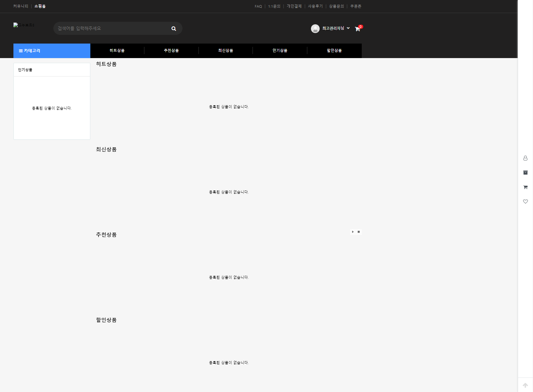Viewport: 533px width, 392px height.
Task: Open the user profile icon in right sidebar
Action: 525,158
